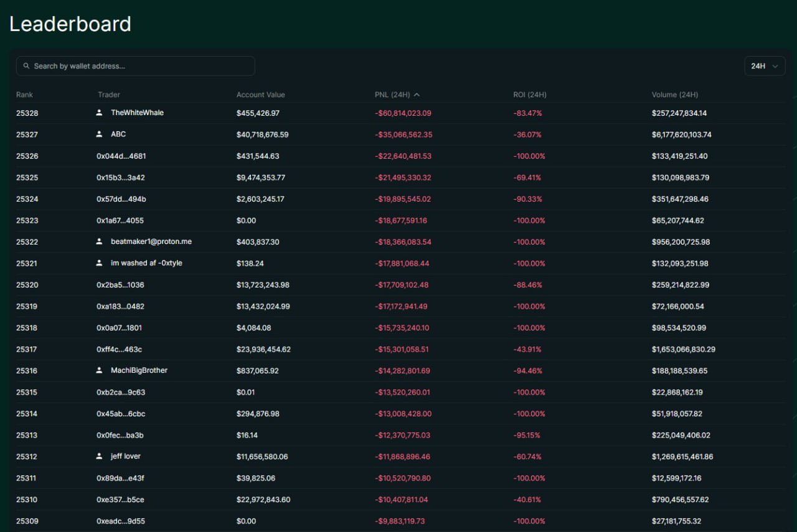Open the 24H timeframe dropdown
The height and width of the screenshot is (532, 797).
pos(765,66)
